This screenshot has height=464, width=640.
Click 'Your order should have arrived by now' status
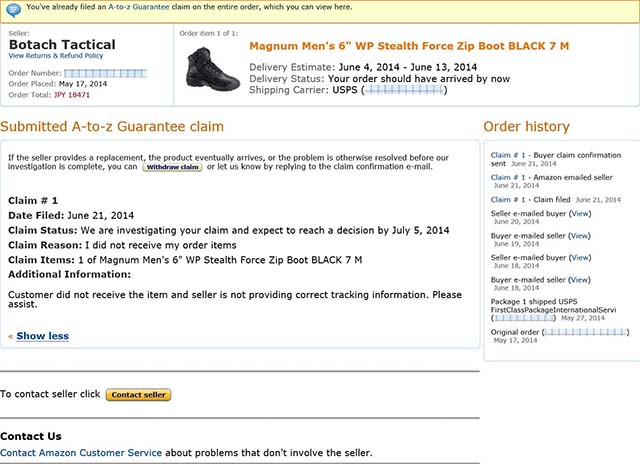point(419,79)
